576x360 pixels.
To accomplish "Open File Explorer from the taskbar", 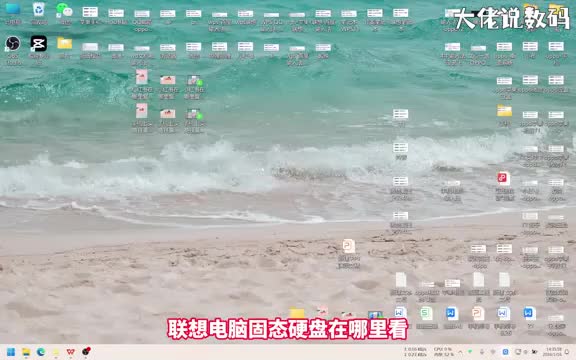I will pos(26,352).
